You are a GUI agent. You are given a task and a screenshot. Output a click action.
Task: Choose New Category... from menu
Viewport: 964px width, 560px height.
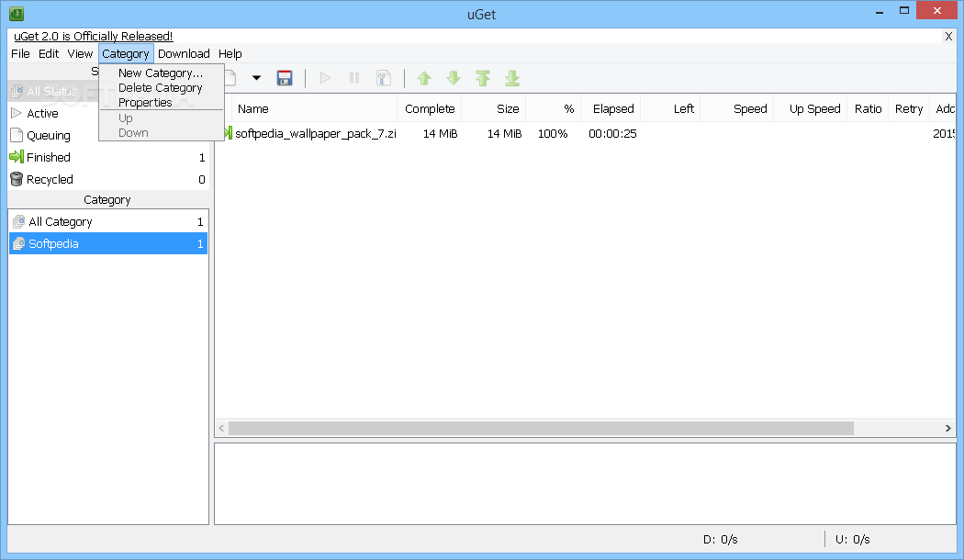point(161,73)
